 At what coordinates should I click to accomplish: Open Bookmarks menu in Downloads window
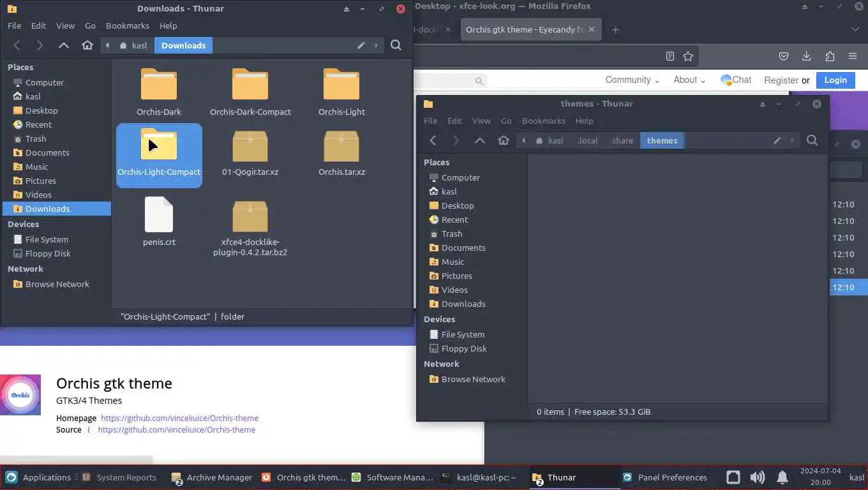pos(128,26)
